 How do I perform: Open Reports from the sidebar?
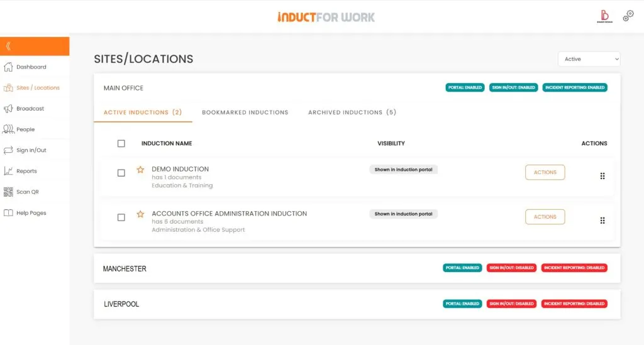[x=26, y=171]
